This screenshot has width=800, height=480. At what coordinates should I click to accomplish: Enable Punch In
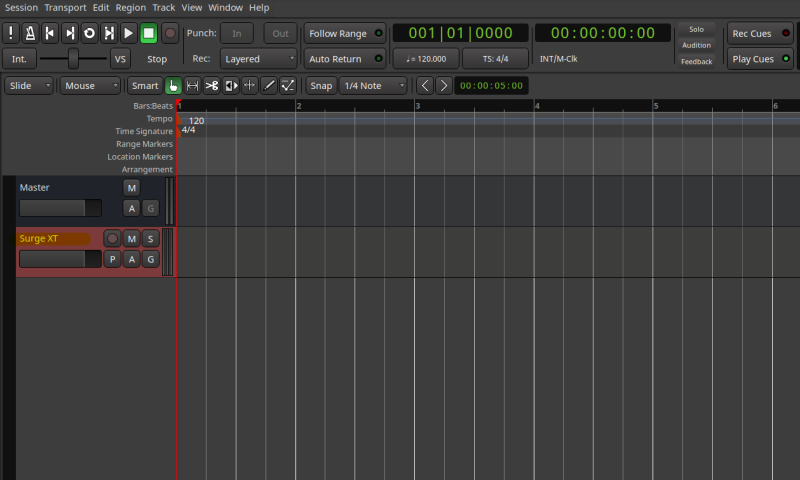[237, 33]
